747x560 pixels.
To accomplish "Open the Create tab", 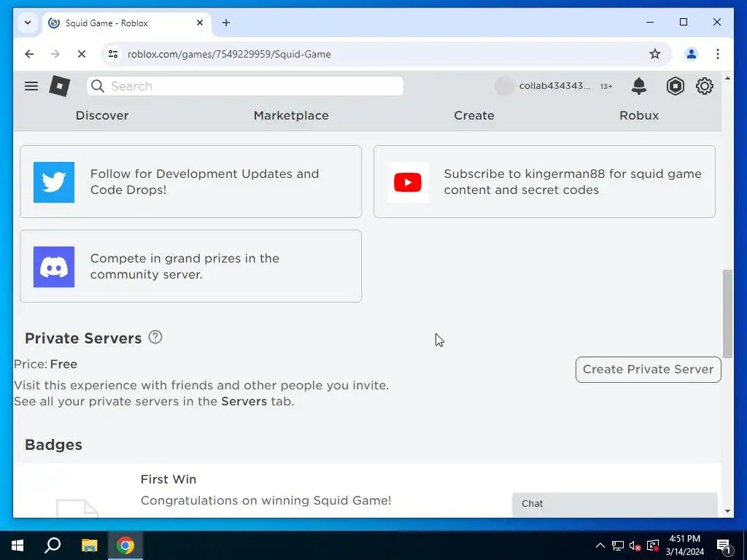I will 474,115.
